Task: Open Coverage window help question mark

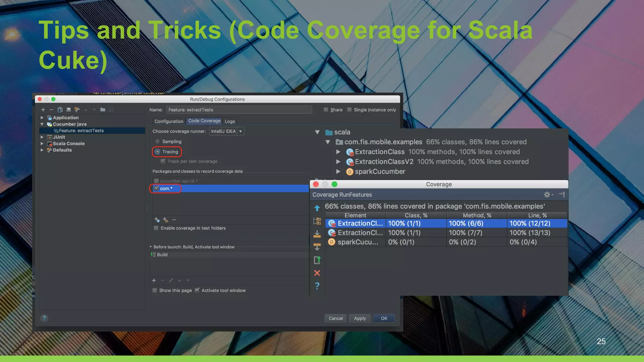Action: (x=317, y=286)
